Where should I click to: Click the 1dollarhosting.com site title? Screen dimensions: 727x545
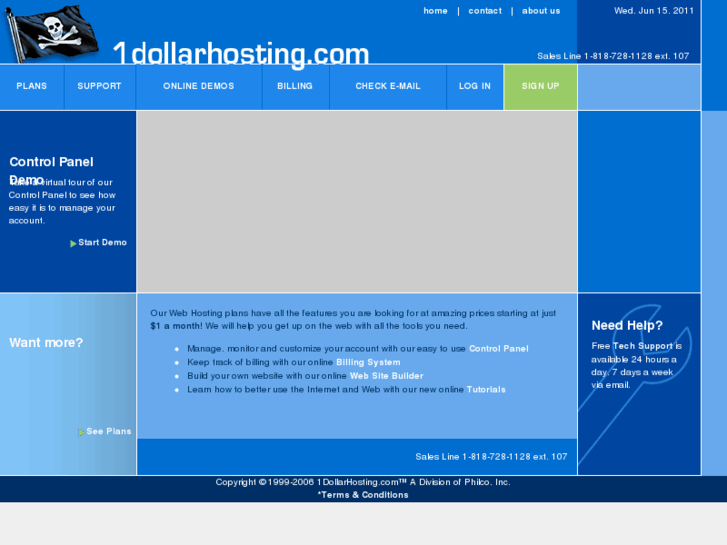pyautogui.click(x=241, y=54)
